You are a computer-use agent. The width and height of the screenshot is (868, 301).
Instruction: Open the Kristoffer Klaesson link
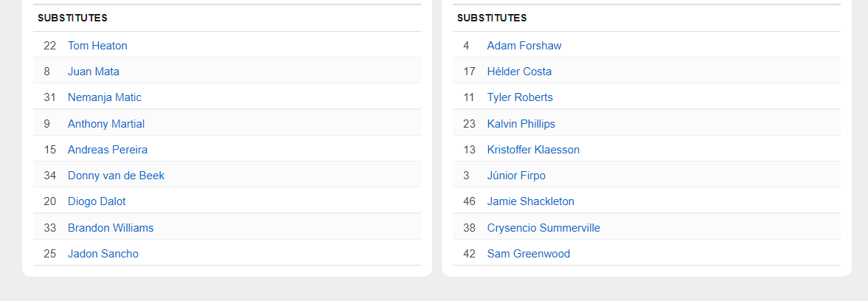pyautogui.click(x=533, y=150)
